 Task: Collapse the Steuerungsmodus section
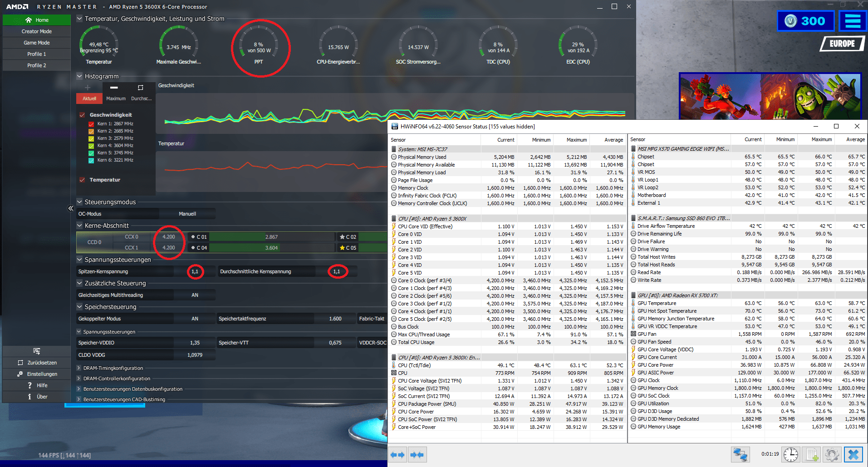tap(79, 202)
